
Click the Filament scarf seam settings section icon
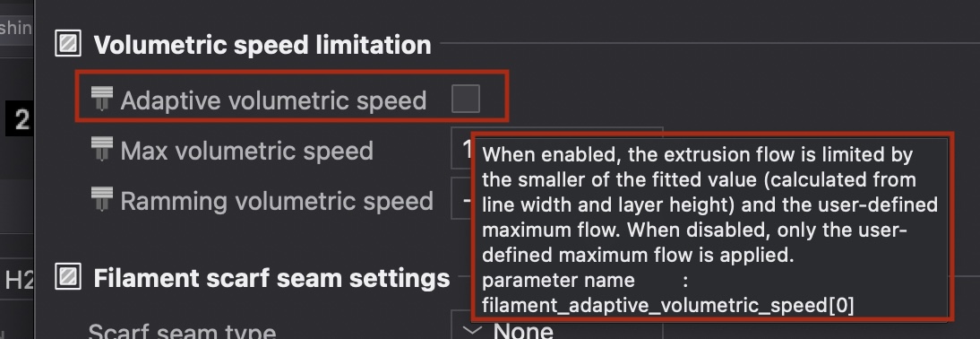[68, 277]
